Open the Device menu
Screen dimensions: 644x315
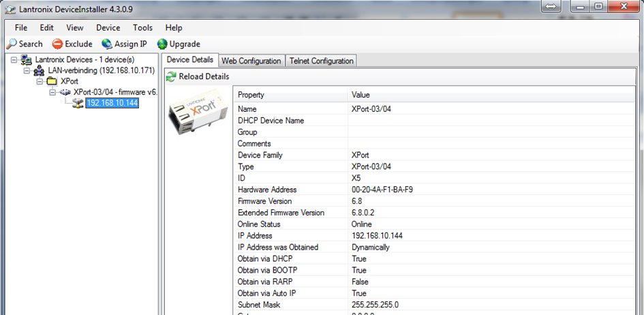[x=108, y=28]
